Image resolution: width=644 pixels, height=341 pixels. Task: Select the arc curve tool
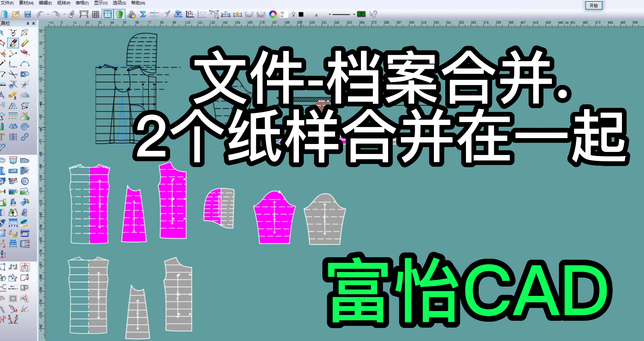tap(25, 64)
